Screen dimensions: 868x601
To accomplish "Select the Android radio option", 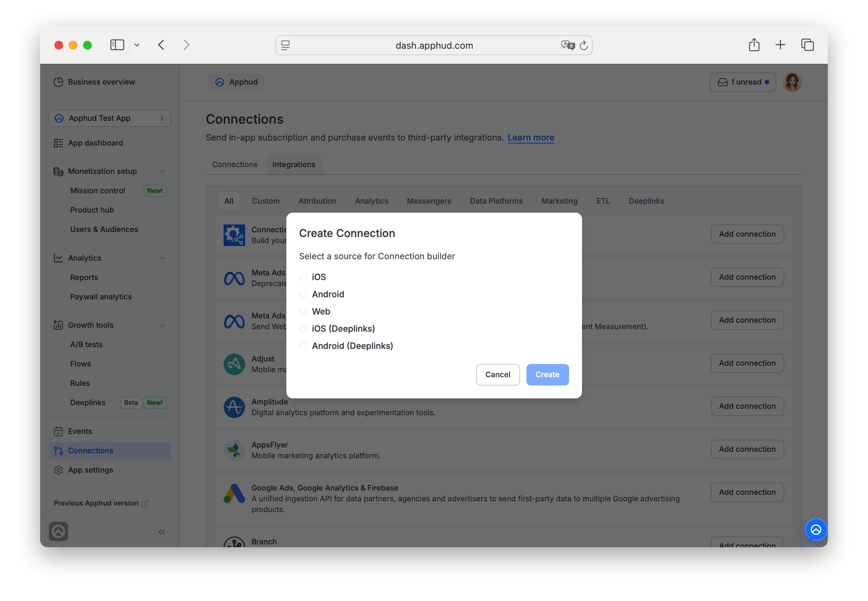I will coord(303,294).
